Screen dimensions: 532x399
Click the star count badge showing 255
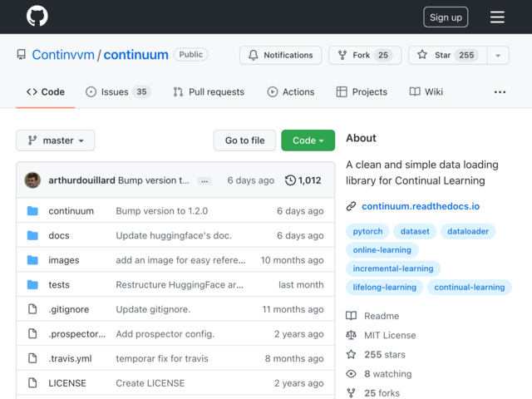[466, 55]
